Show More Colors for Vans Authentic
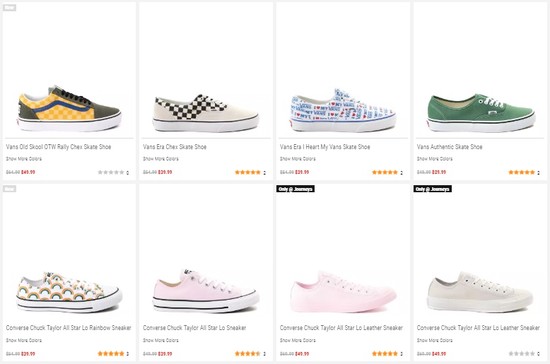This screenshot has height=364, width=550. pos(435,159)
